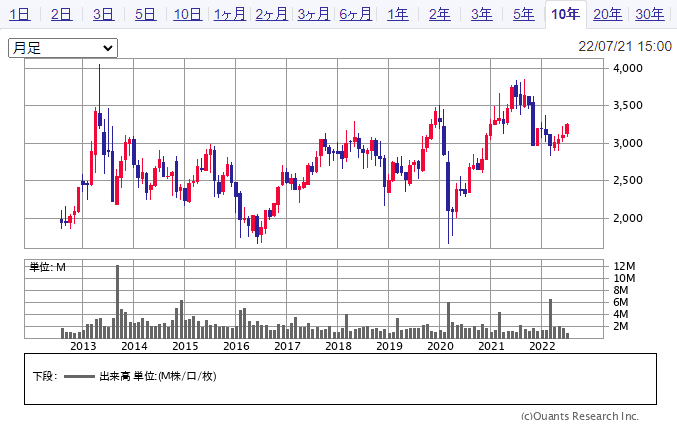Screen dimensions: 677x426
Task: Click the 単位: M volume unit label
Action: pos(47,267)
